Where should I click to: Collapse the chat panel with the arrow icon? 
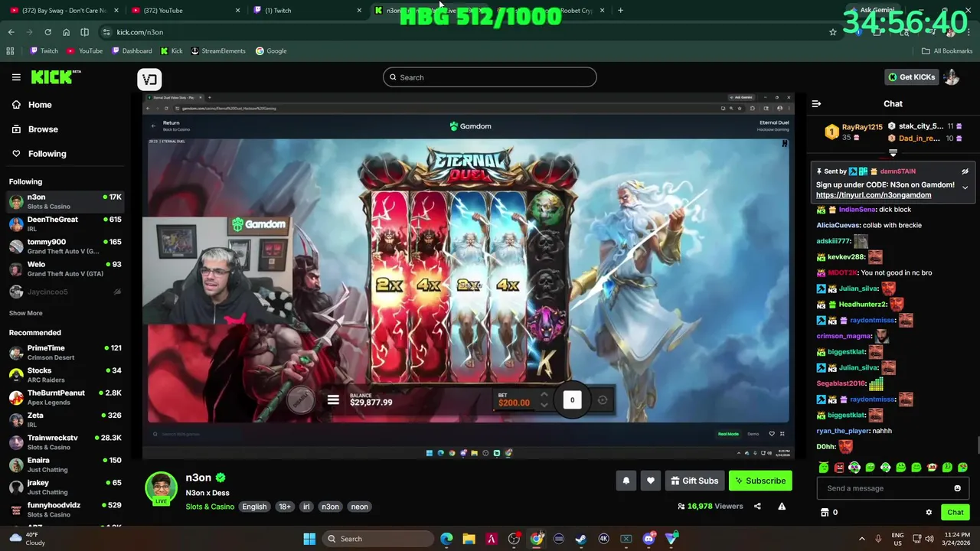coord(816,103)
